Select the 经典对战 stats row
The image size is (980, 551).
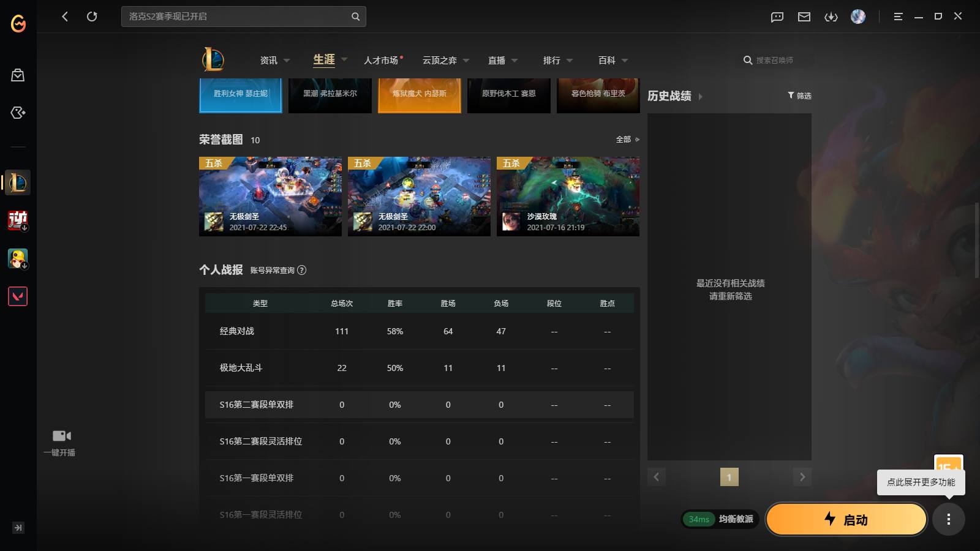point(420,331)
